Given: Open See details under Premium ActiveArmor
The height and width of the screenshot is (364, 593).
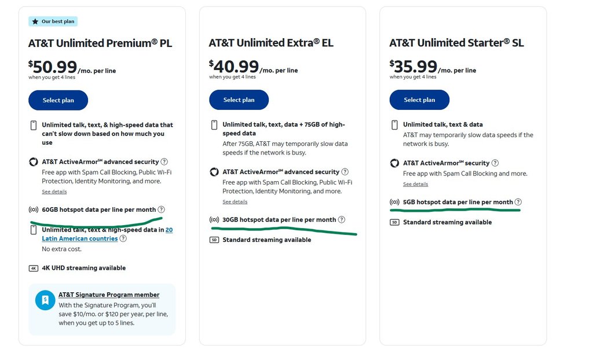Looking at the screenshot, I should point(54,192).
